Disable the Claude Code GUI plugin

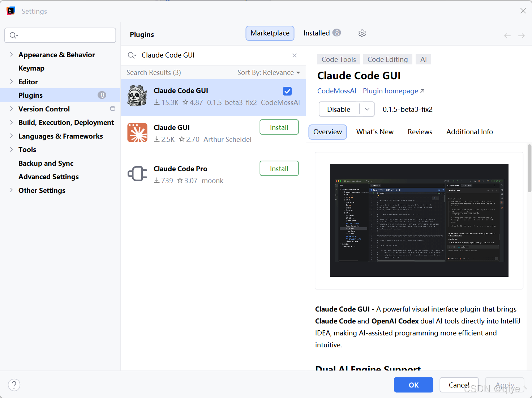[x=339, y=109]
